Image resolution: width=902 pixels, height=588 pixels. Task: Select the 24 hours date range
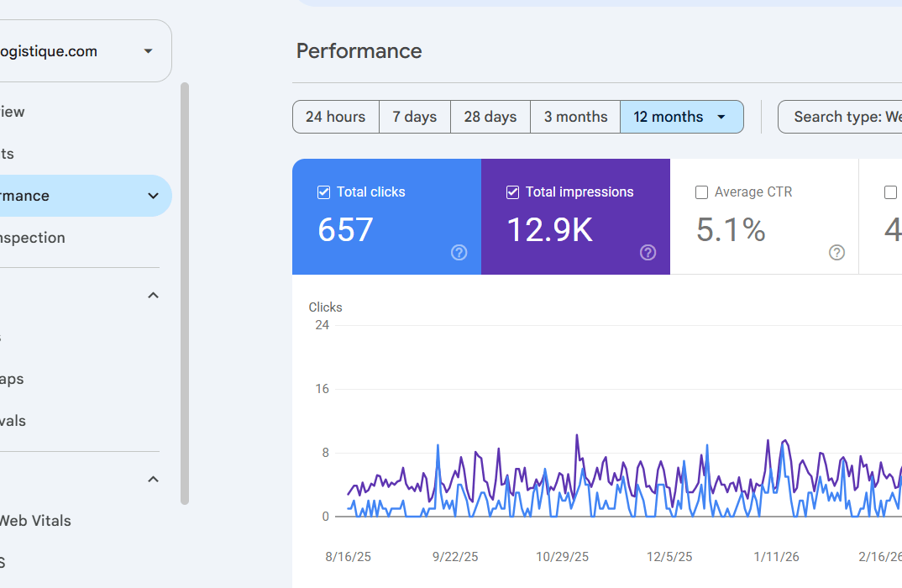[335, 117]
